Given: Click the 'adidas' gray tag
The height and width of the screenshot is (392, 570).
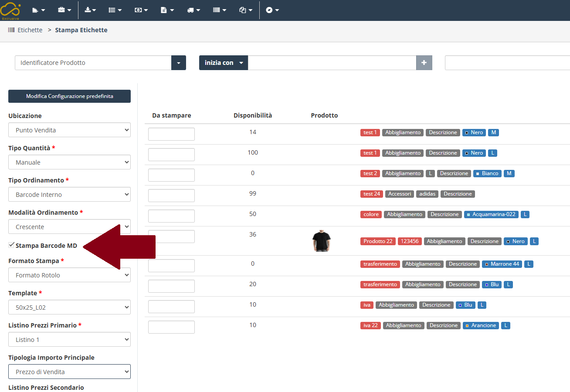Looking at the screenshot, I should pyautogui.click(x=427, y=194).
